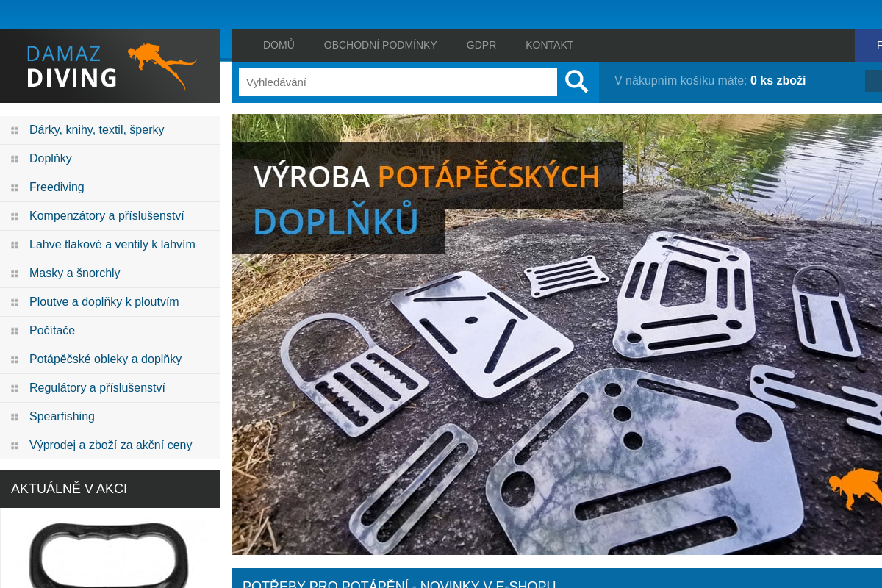Viewport: 882px width, 588px height.
Task: Go to the GDPR page
Action: (481, 45)
